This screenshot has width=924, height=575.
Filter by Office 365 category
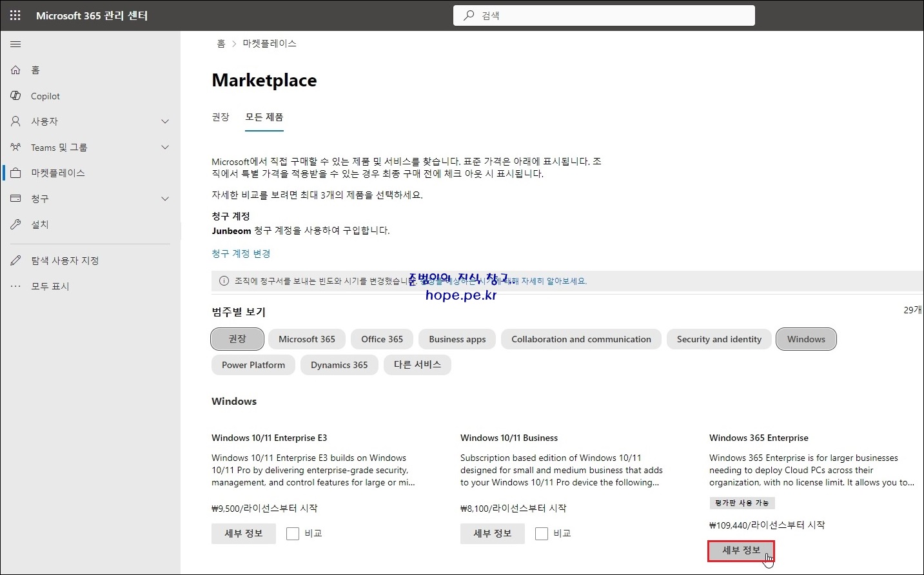pyautogui.click(x=382, y=339)
